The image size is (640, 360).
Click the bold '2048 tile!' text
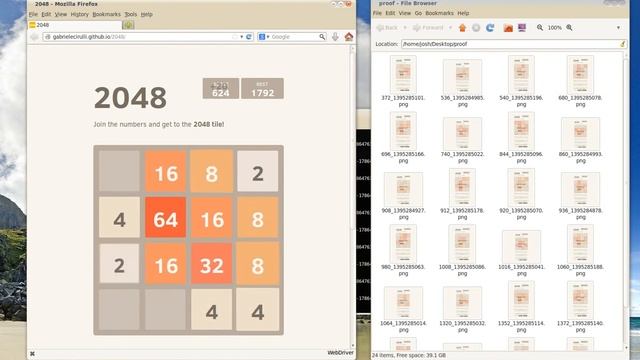[209, 124]
